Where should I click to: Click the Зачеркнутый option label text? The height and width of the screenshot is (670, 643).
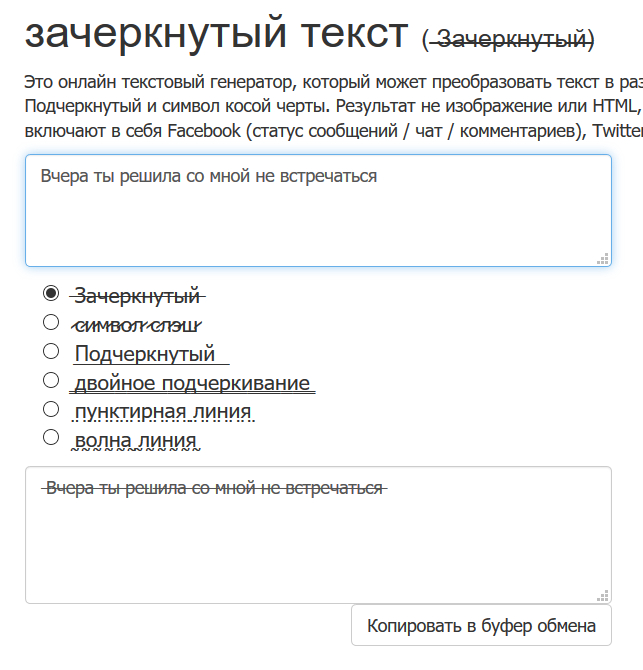tap(138, 296)
